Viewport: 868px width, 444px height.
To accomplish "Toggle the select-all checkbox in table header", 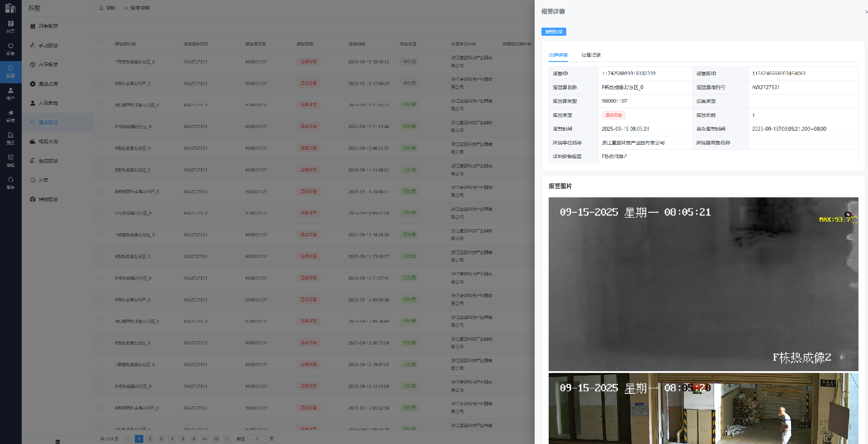I will [100, 43].
